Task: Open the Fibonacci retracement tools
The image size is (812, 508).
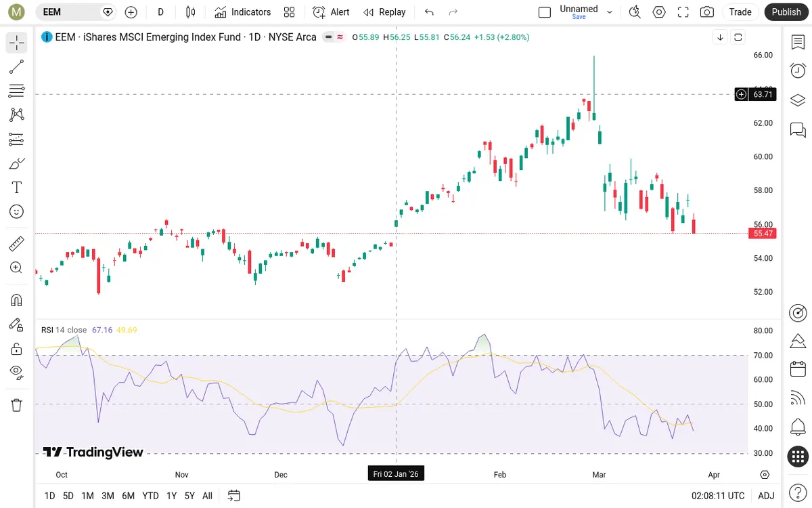Action: coord(17,91)
